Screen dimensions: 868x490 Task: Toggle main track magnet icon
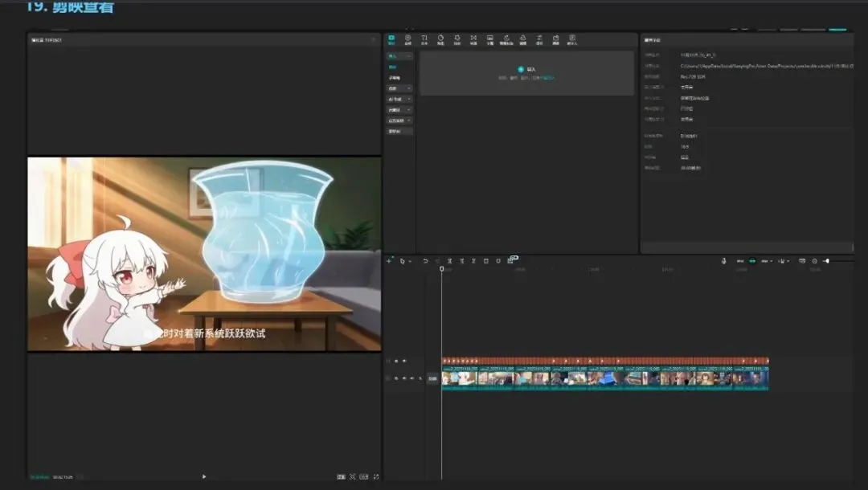740,261
